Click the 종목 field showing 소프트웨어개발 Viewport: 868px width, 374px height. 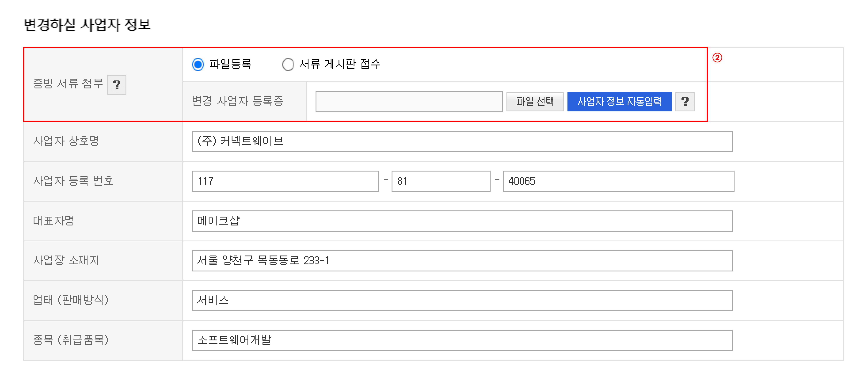pos(462,340)
